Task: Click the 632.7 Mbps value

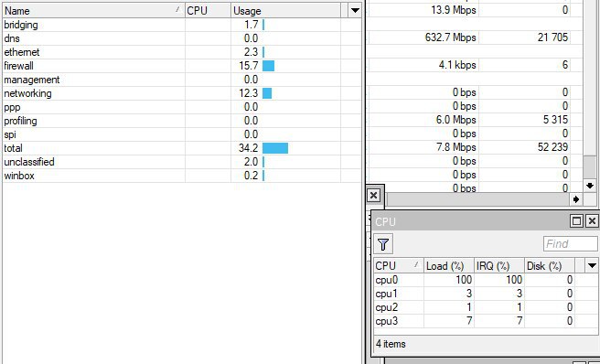Action: coord(450,37)
